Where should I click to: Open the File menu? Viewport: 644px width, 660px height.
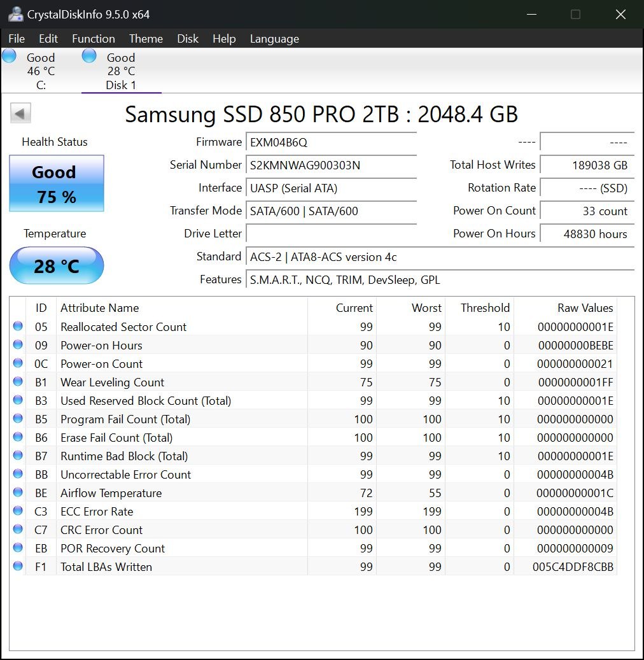pos(17,39)
